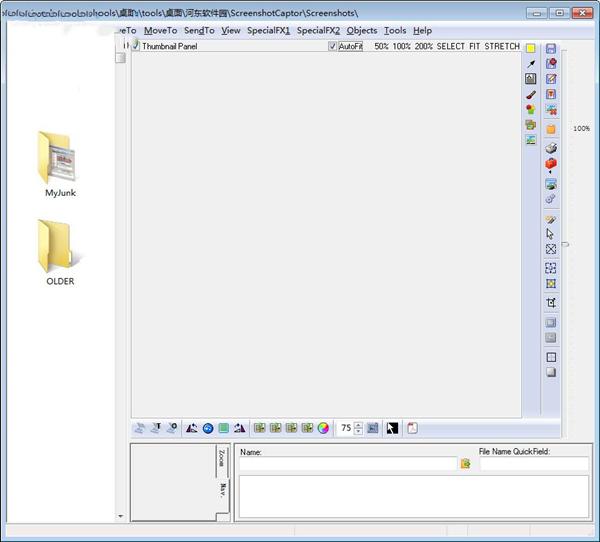This screenshot has height=542, width=600.
Task: Click the STRETCH zoom mode
Action: (x=502, y=46)
